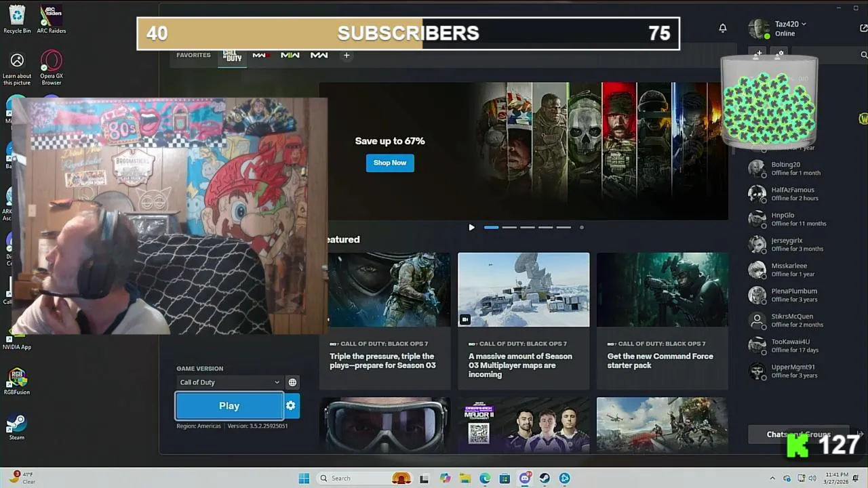The image size is (868, 488).
Task: Open the Command Force starter pack article
Action: point(663,321)
